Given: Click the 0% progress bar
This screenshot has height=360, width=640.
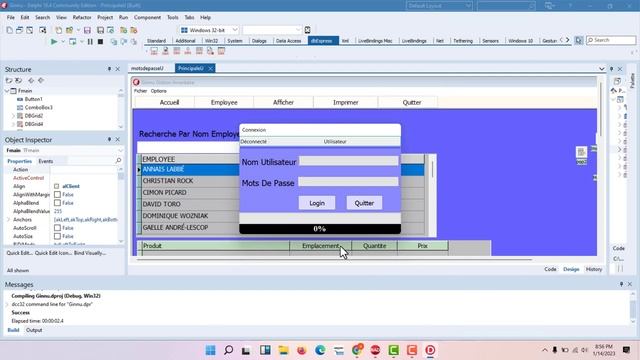Looking at the screenshot, I should point(320,229).
